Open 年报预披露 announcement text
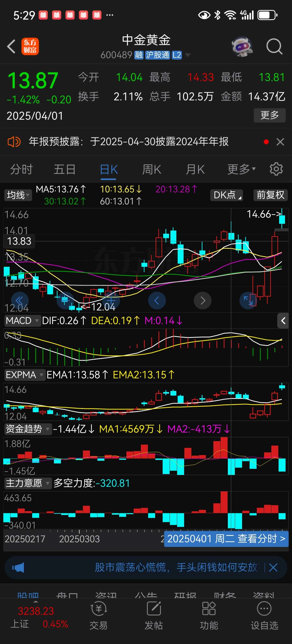Image resolution: width=292 pixels, height=644 pixels. click(129, 142)
